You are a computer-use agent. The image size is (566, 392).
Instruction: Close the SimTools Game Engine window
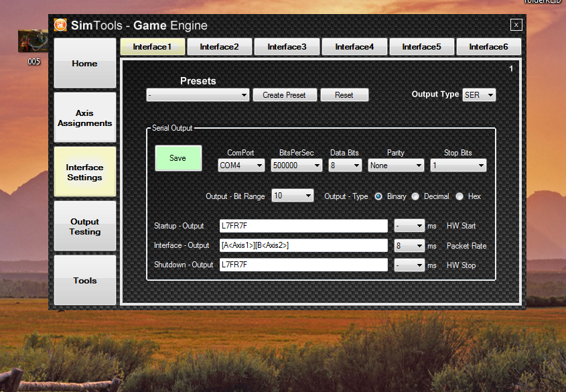pos(516,25)
